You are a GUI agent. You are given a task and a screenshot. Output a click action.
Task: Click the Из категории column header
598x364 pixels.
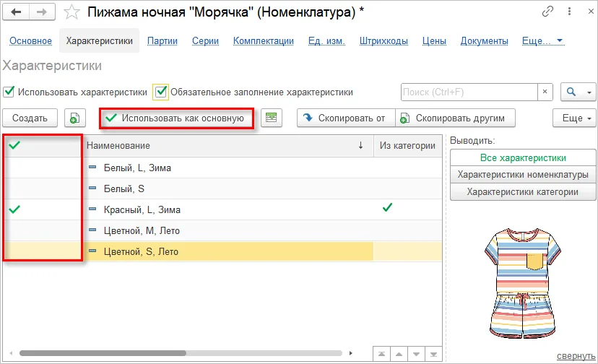pyautogui.click(x=407, y=145)
